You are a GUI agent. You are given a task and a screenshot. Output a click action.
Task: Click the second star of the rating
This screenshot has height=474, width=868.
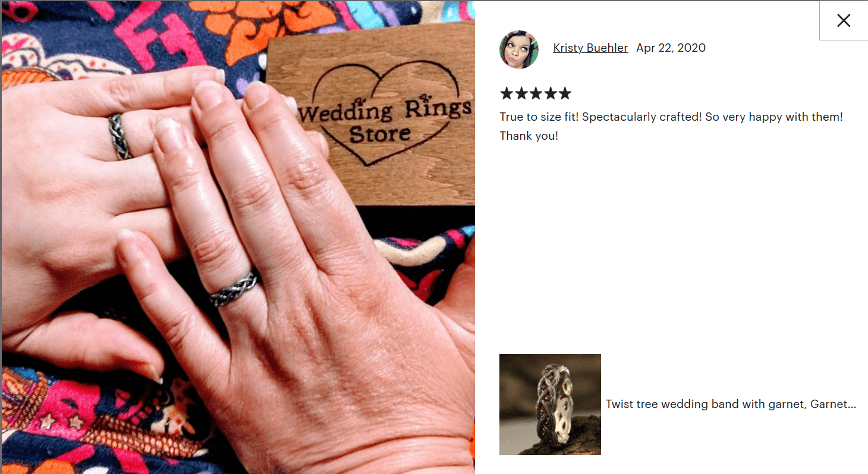(521, 93)
